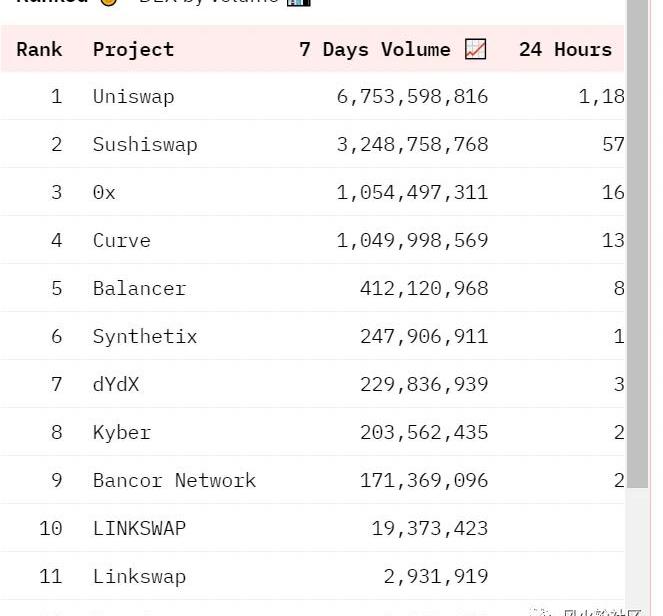Sort by the Rank column header
The image size is (663, 616).
[39, 49]
